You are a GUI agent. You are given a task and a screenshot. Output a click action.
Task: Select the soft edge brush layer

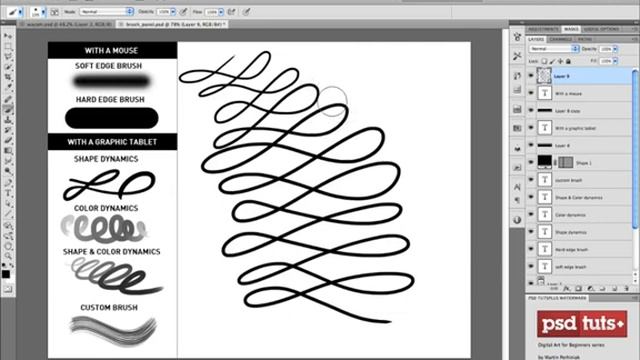pyautogui.click(x=579, y=267)
